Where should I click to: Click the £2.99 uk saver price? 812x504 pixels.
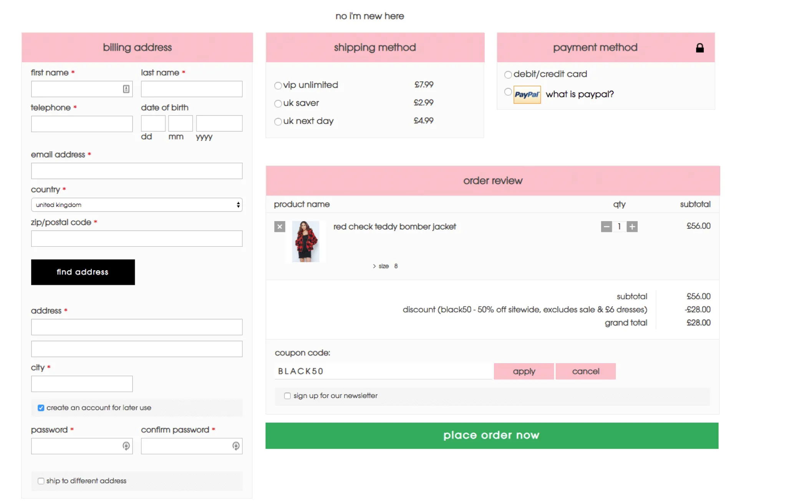coord(423,103)
